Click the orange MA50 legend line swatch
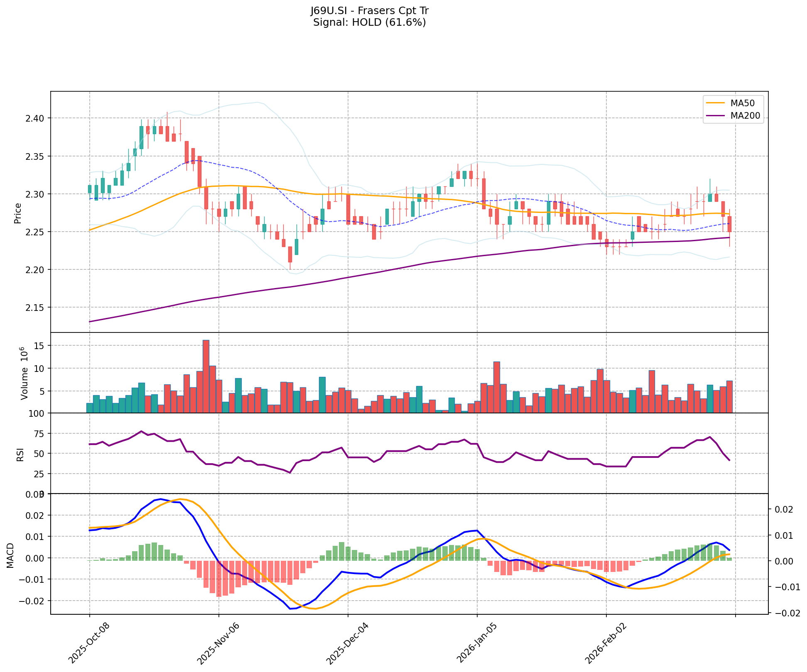 [x=715, y=103]
